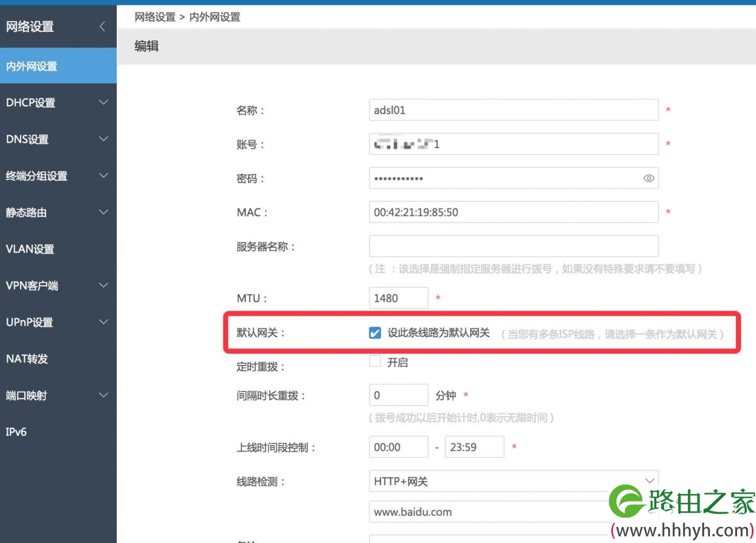Click the 账号 input field
Image resolution: width=756 pixels, height=543 pixels.
point(513,144)
